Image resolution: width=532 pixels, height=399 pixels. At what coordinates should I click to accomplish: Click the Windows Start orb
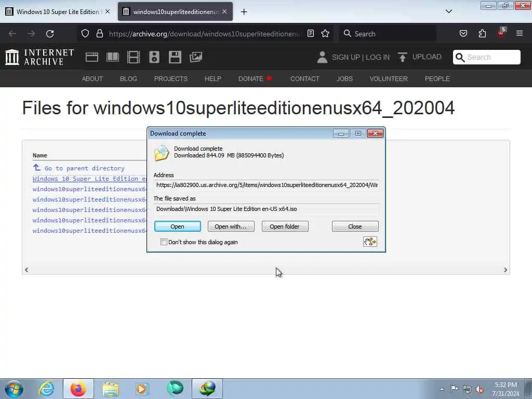coord(14,389)
